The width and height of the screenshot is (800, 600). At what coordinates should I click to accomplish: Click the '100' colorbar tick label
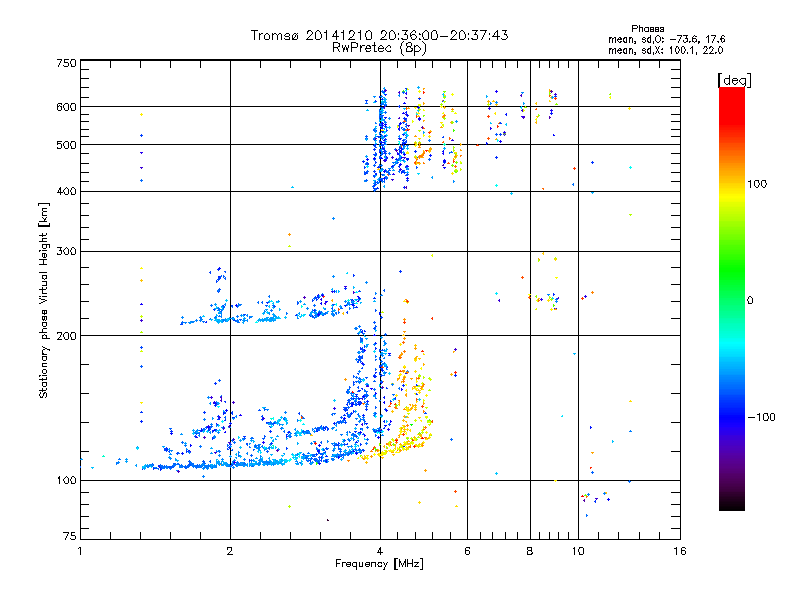point(757,184)
